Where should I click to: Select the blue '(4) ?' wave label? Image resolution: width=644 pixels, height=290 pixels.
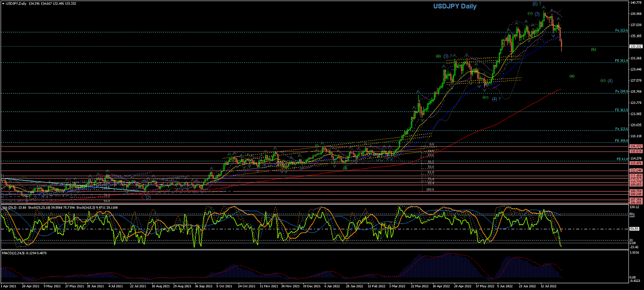click(496, 98)
